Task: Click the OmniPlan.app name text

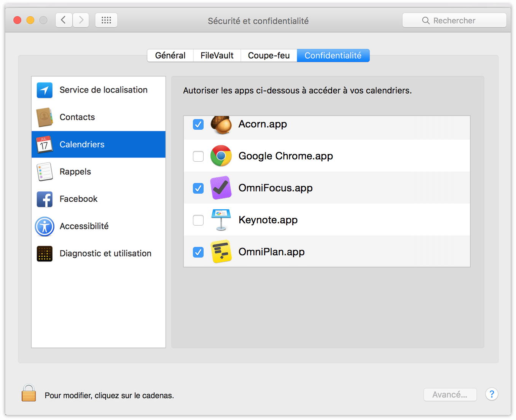Action: coord(271,252)
